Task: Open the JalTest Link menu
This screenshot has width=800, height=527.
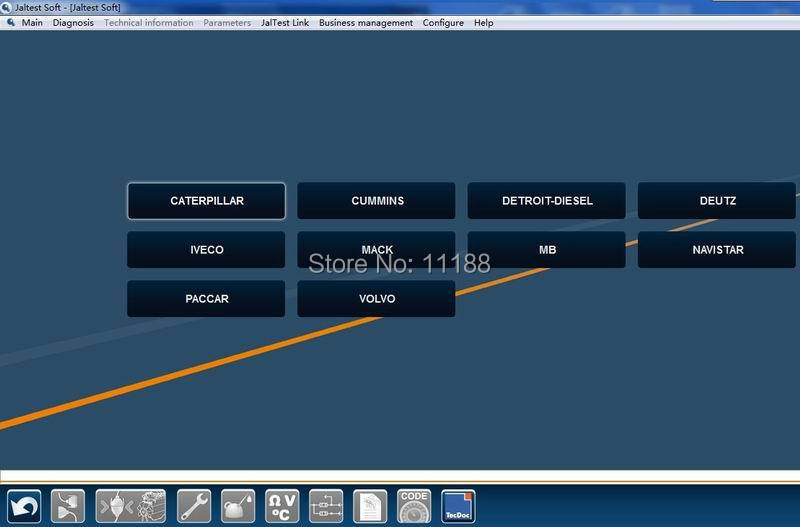Action: pyautogui.click(x=285, y=22)
